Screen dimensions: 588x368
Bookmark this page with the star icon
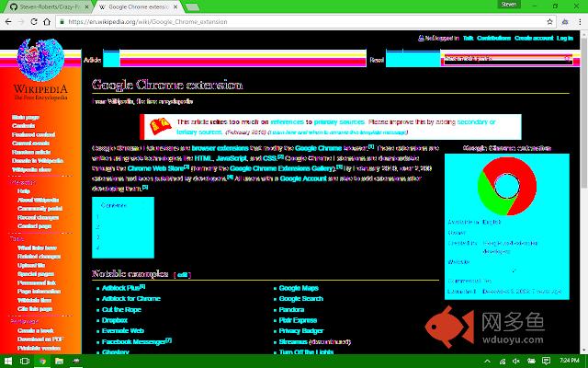pos(549,22)
